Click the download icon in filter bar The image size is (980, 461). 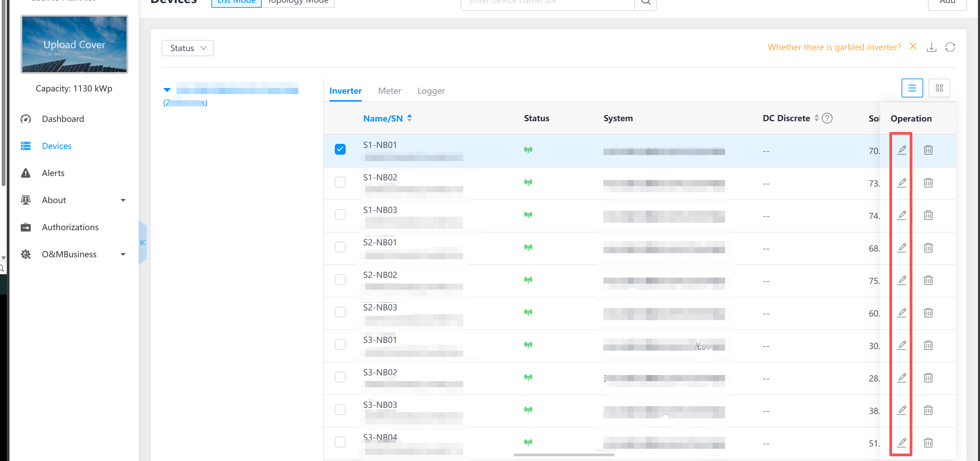931,47
